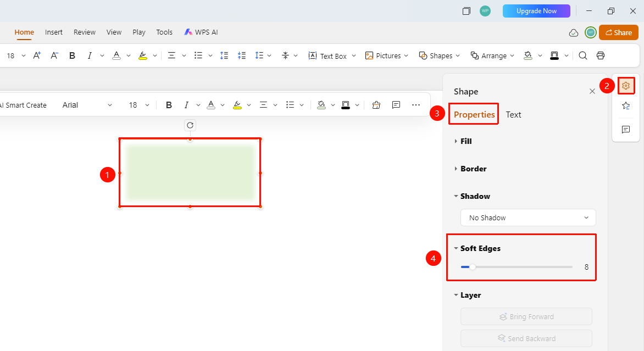The image size is (644, 351).
Task: Click the shape outline icon in Home ribbon
Action: [x=554, y=55]
